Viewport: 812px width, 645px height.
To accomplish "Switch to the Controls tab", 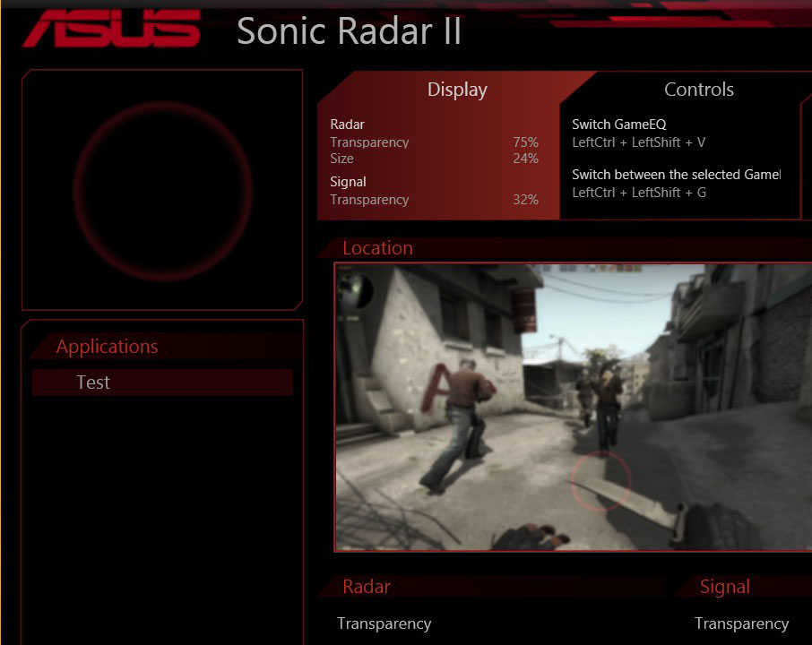I will click(x=698, y=90).
